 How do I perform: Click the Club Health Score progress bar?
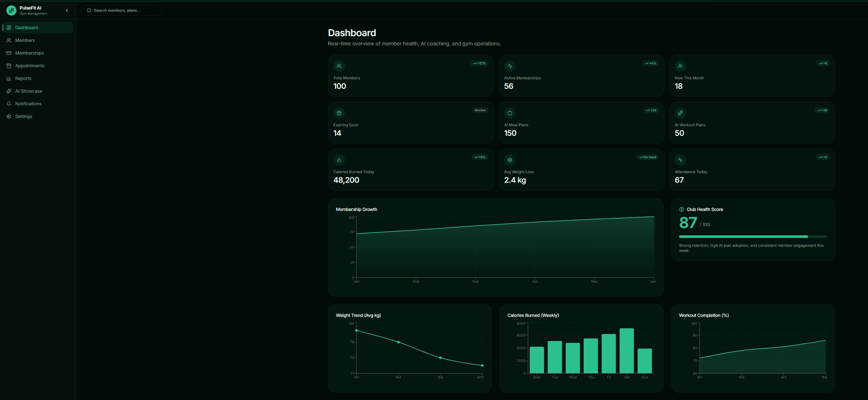[753, 237]
